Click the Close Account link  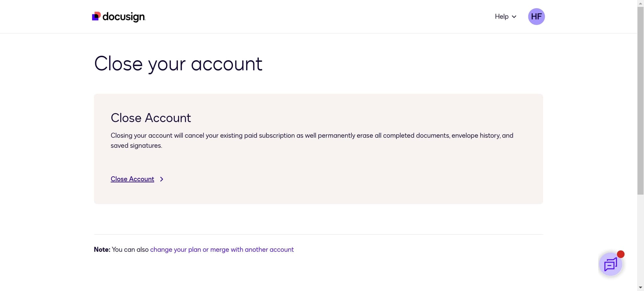coord(132,179)
